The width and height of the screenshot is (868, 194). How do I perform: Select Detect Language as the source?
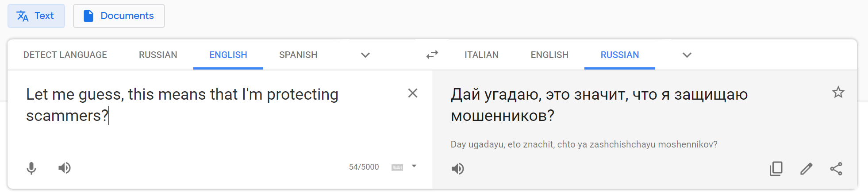tap(65, 55)
